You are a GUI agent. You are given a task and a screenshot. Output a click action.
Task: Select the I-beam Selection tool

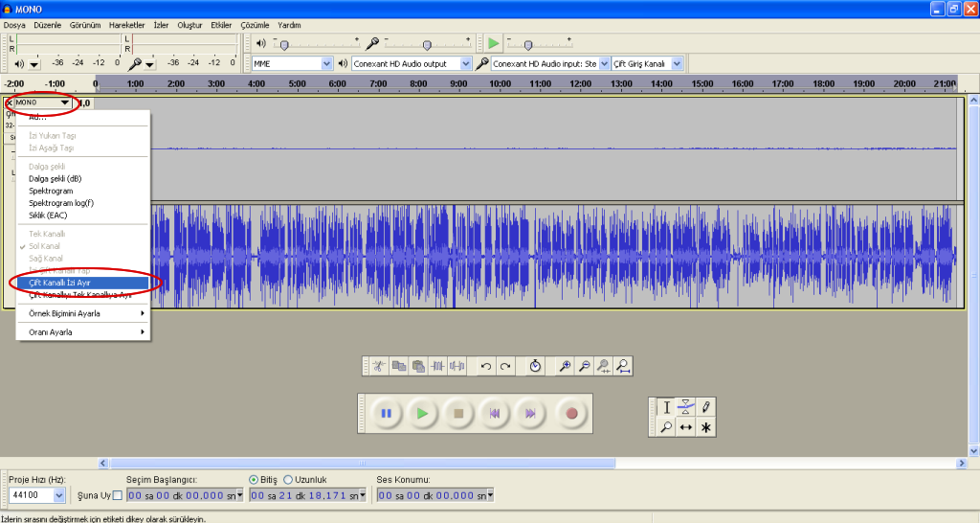click(x=666, y=407)
